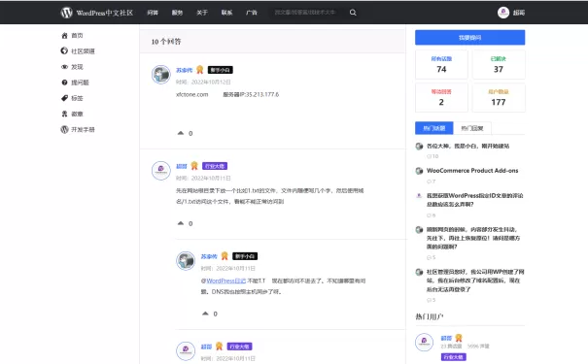588x364 pixels.
Task: Click the medal icon on the 1.txt answer
Action: tap(194, 166)
